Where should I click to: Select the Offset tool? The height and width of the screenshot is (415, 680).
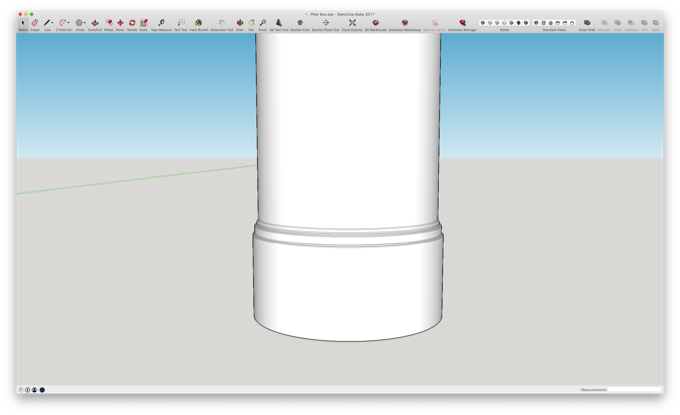coord(109,23)
